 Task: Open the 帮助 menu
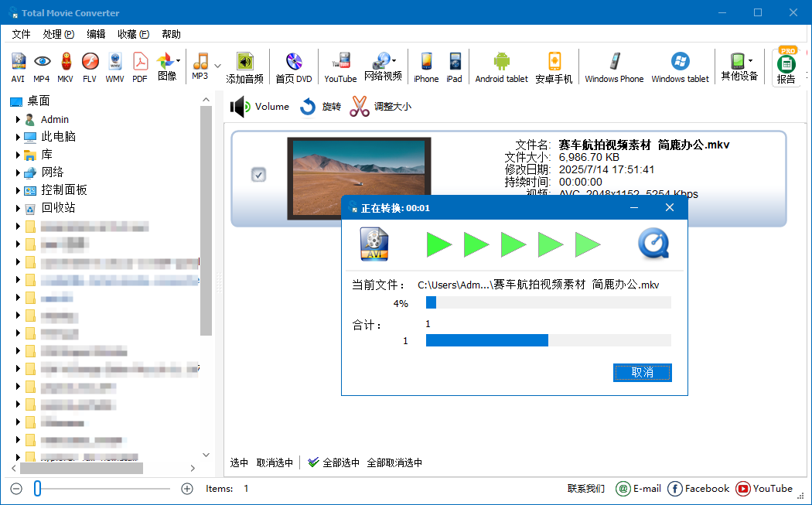tap(171, 34)
